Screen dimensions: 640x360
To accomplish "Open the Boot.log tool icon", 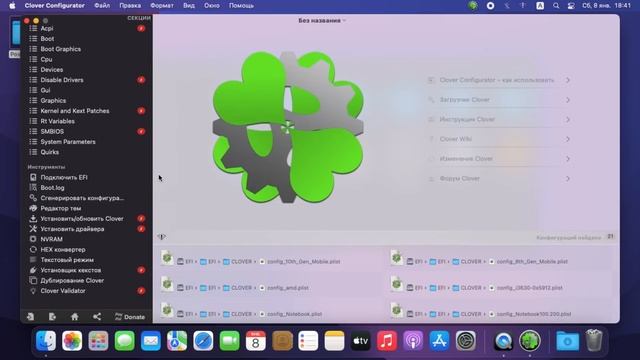I will (x=33, y=187).
